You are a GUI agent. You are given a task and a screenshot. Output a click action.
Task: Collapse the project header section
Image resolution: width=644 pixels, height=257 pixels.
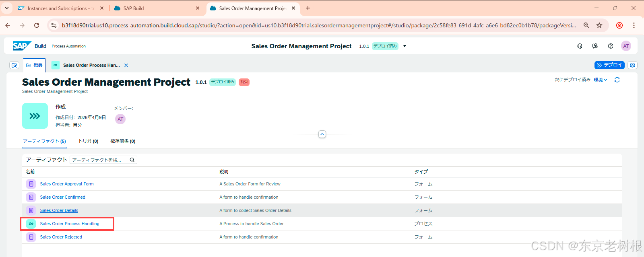coord(322,134)
